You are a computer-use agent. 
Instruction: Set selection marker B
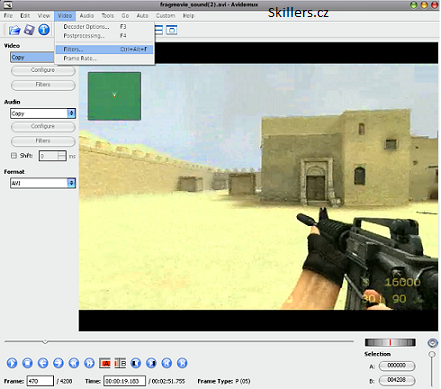(x=120, y=363)
